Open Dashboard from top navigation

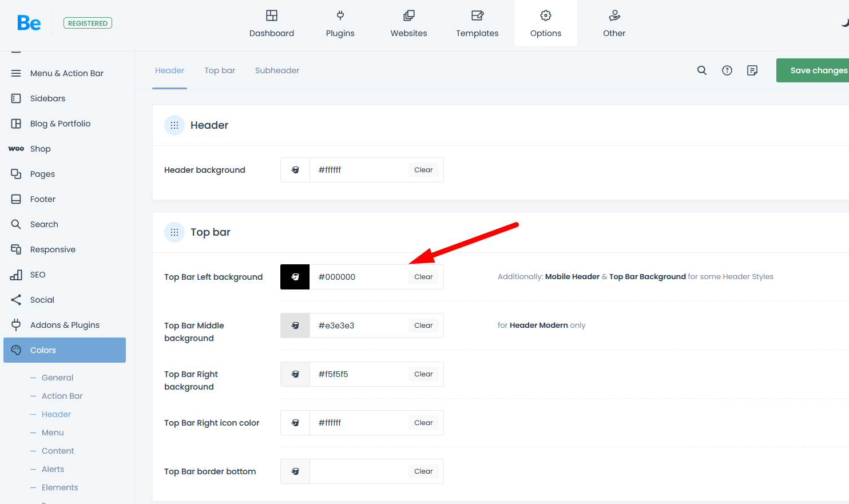coord(272,23)
